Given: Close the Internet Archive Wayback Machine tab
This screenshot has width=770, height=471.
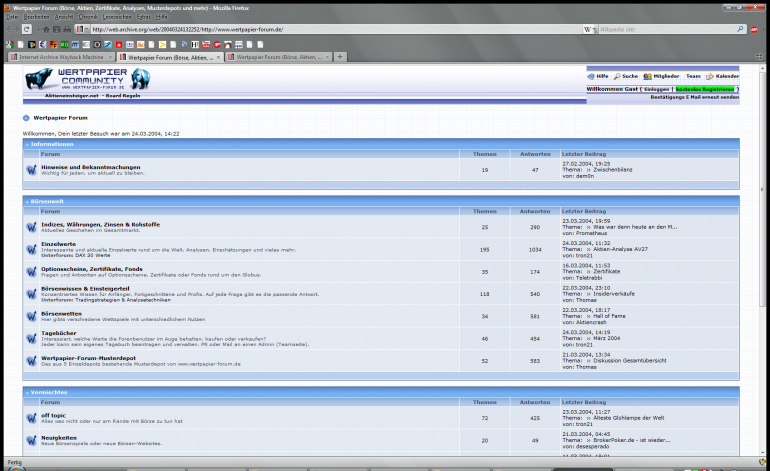Looking at the screenshot, I should point(110,57).
